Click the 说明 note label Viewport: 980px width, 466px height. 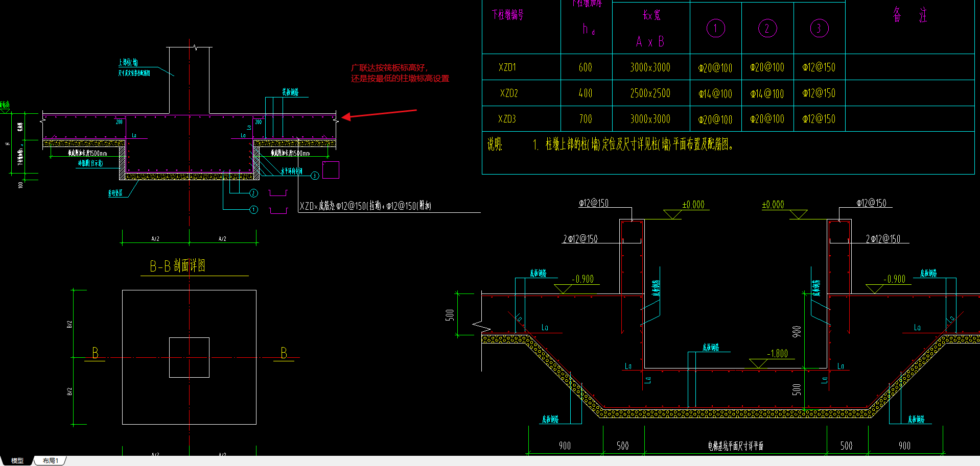[x=495, y=144]
